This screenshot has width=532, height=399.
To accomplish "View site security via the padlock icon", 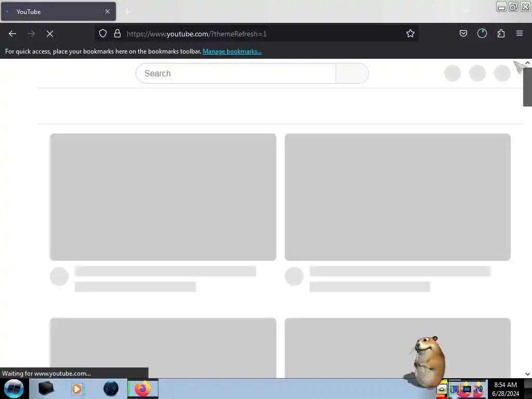I will click(x=117, y=33).
